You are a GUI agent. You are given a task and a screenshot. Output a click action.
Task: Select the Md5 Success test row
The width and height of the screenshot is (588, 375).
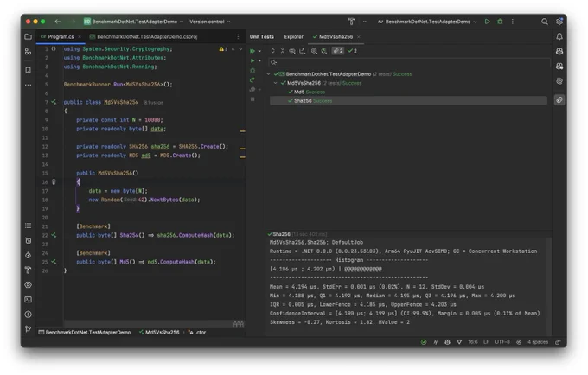coord(306,92)
